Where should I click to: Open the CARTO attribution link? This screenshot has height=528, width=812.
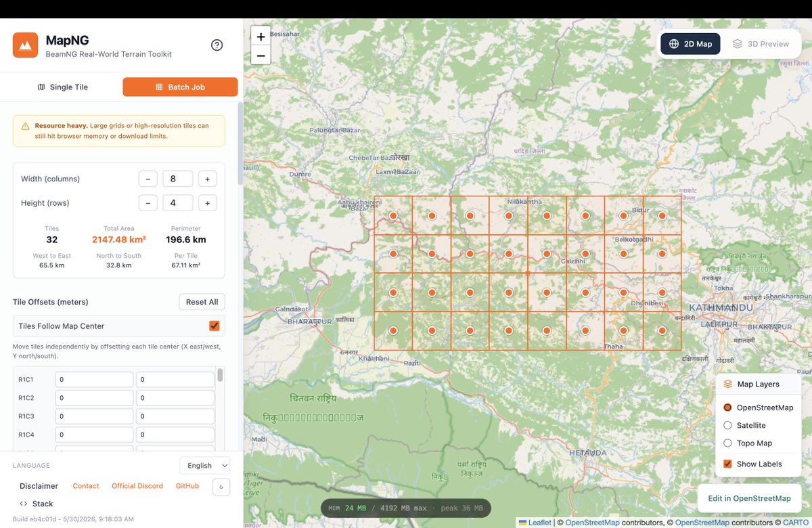click(796, 523)
